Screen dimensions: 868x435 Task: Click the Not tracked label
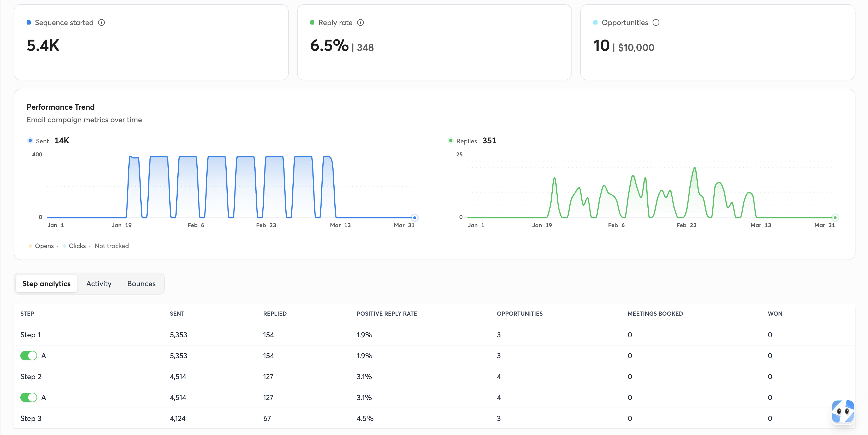point(112,246)
